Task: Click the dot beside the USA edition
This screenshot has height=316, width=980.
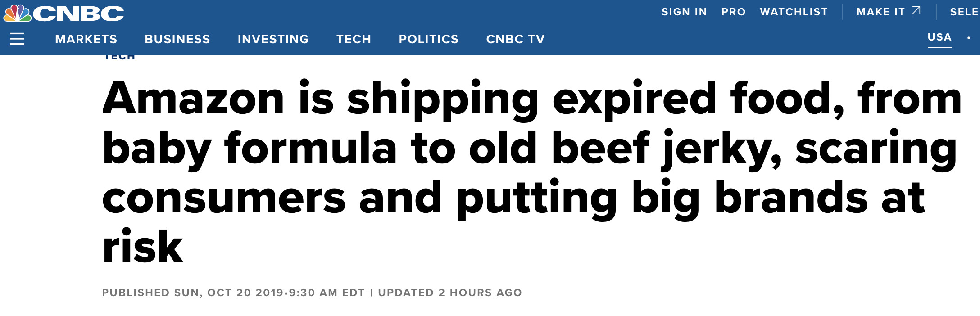Action: point(969,38)
